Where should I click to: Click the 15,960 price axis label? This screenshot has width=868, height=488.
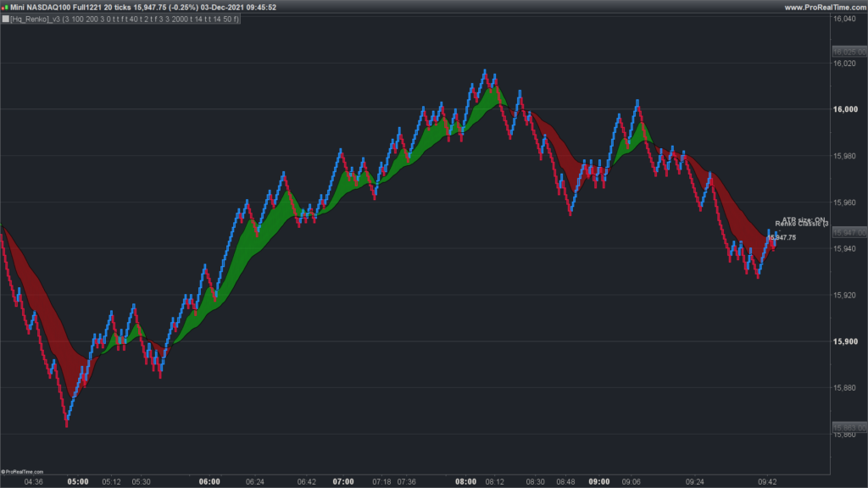click(844, 202)
